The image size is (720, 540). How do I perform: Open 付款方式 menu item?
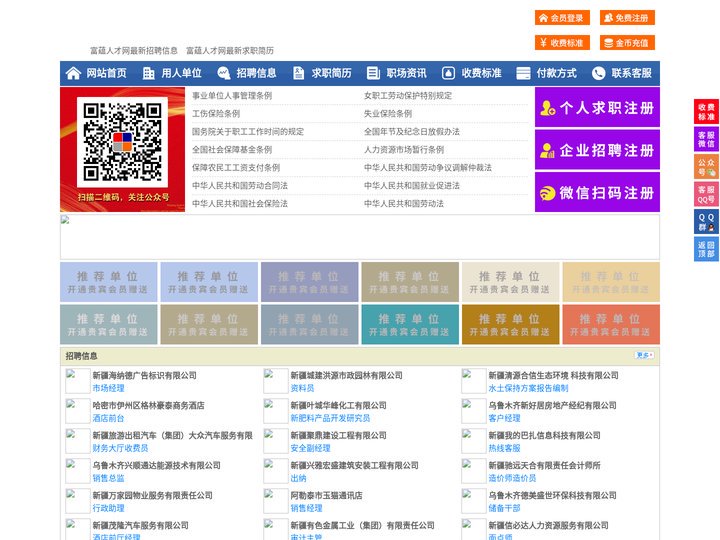557,73
